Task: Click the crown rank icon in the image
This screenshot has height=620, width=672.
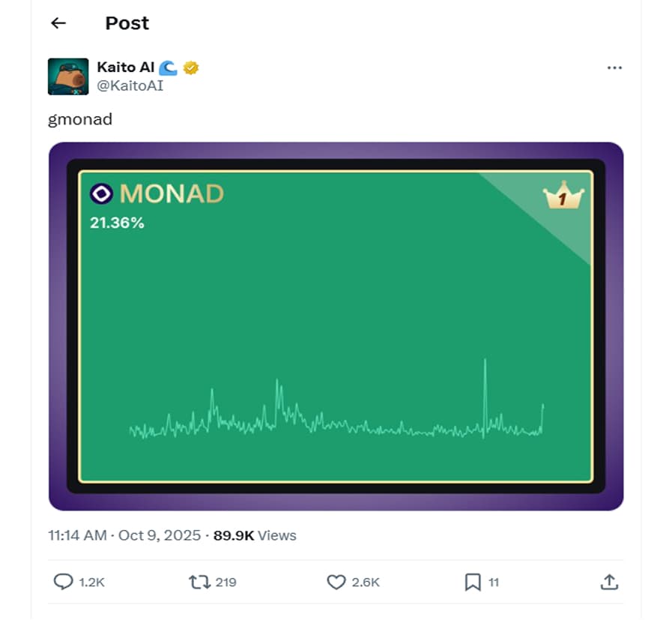Action: 563,197
